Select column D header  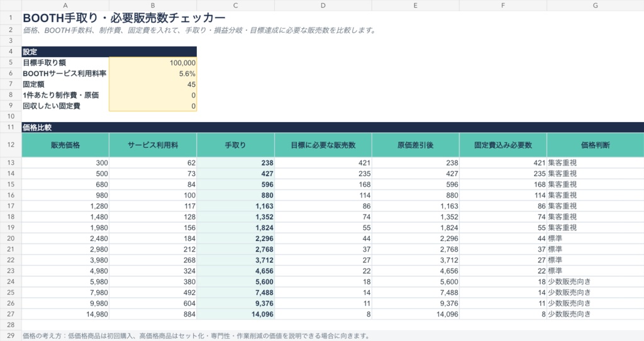(323, 5)
